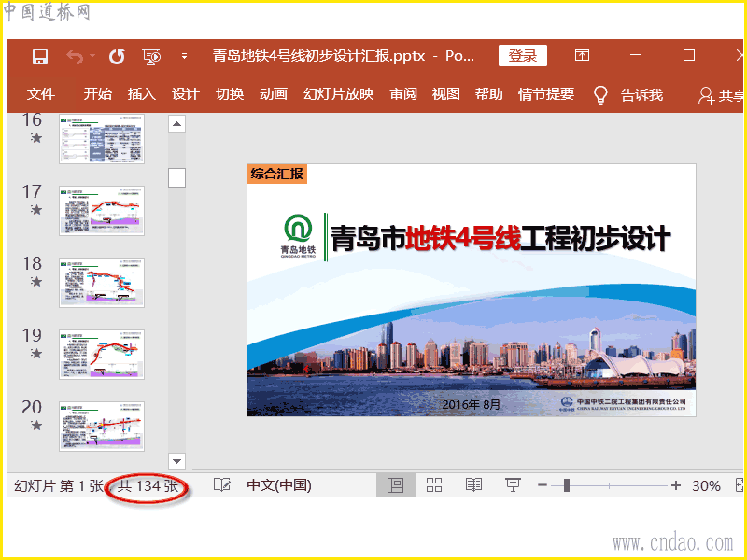Select slide 17 thumbnail
The width and height of the screenshot is (747, 560).
[x=102, y=211]
